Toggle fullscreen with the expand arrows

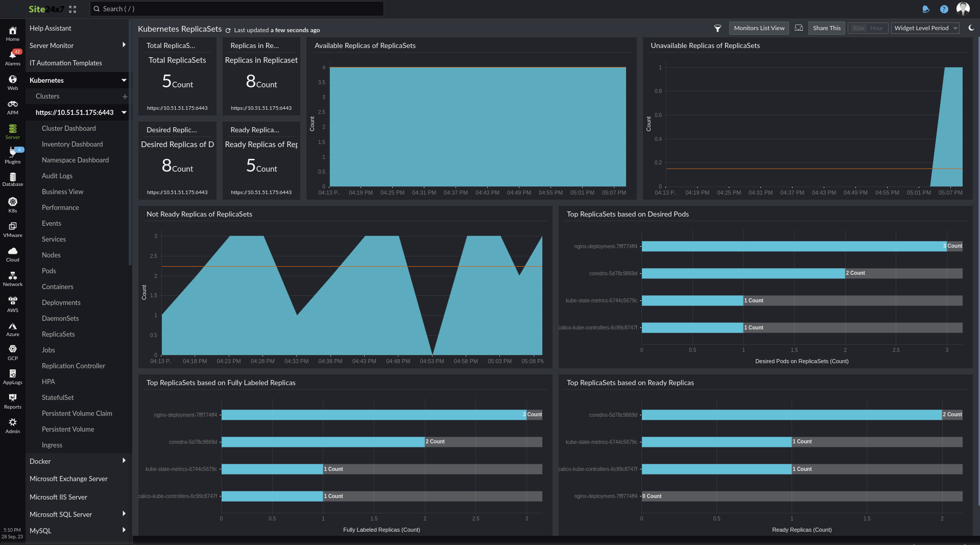[x=73, y=9]
